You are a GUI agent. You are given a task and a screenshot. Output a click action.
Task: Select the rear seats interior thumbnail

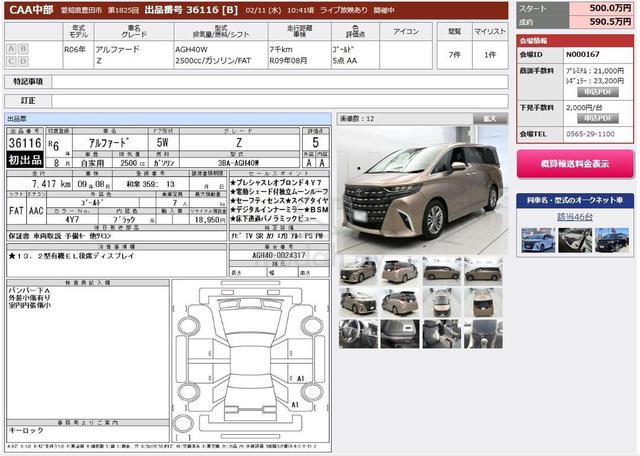tap(442, 334)
